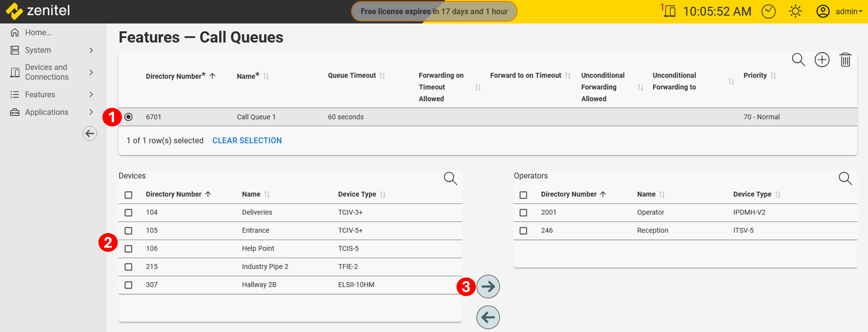The image size is (868, 332).
Task: Collapse the sidebar with back arrow
Action: 90,134
